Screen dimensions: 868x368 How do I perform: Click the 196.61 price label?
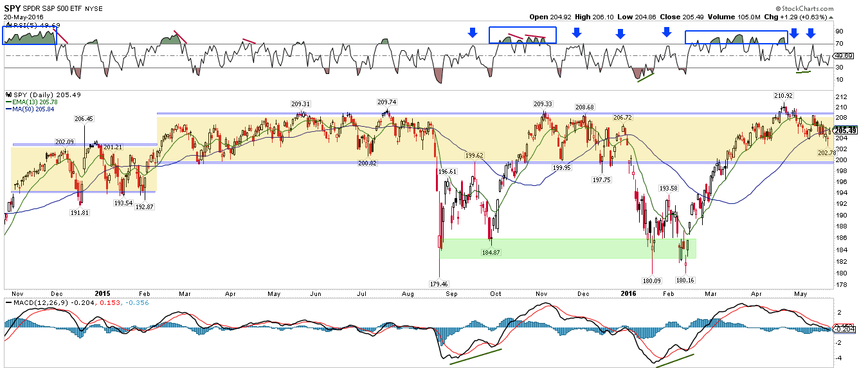pyautogui.click(x=448, y=172)
